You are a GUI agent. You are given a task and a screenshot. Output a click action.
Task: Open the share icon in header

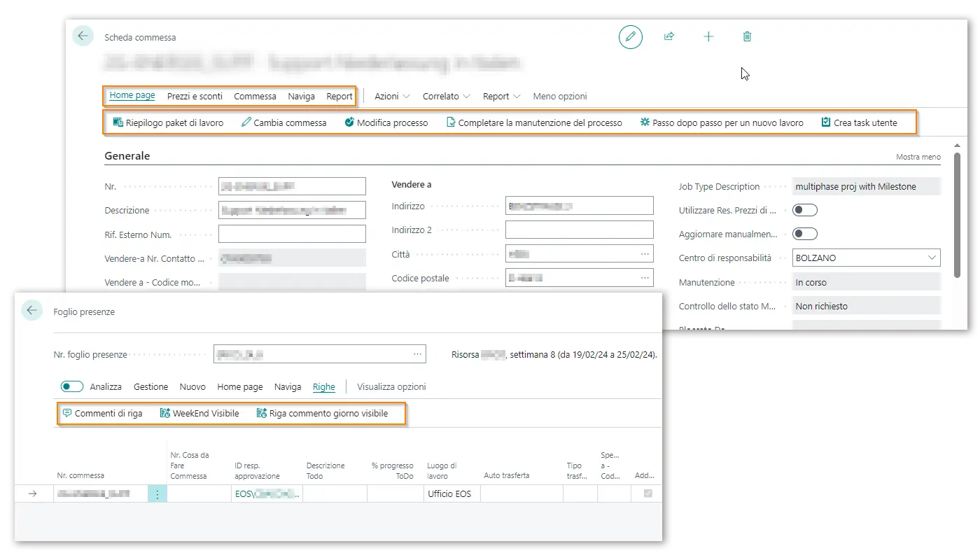(x=669, y=36)
